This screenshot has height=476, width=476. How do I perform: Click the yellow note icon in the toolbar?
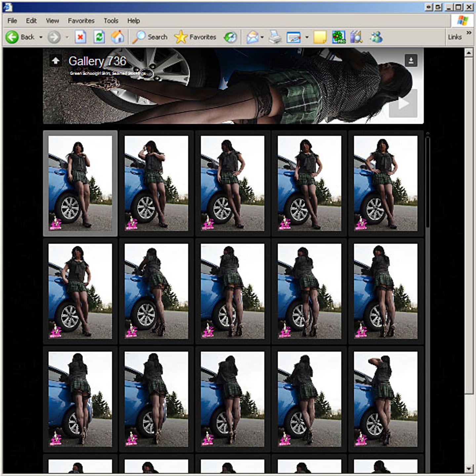pos(320,37)
